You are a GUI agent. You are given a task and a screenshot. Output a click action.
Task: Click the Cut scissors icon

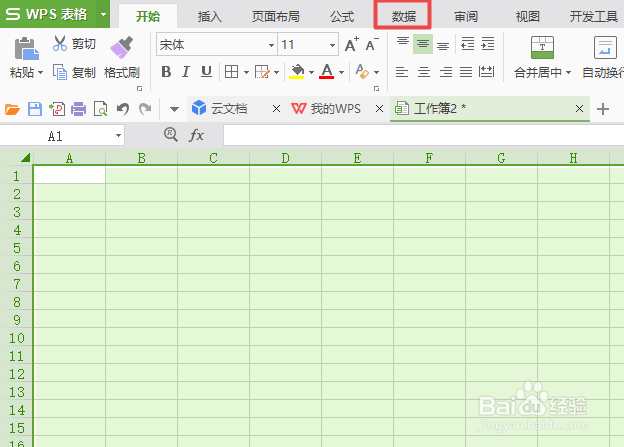60,43
